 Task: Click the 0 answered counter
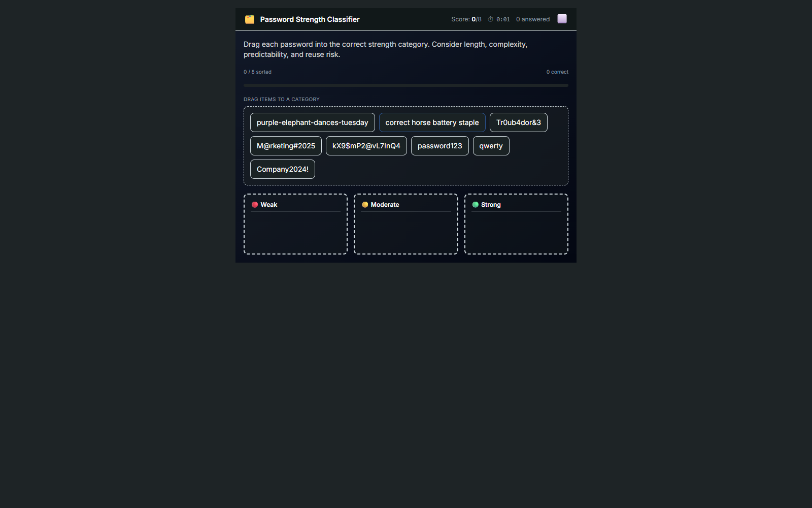click(x=533, y=19)
